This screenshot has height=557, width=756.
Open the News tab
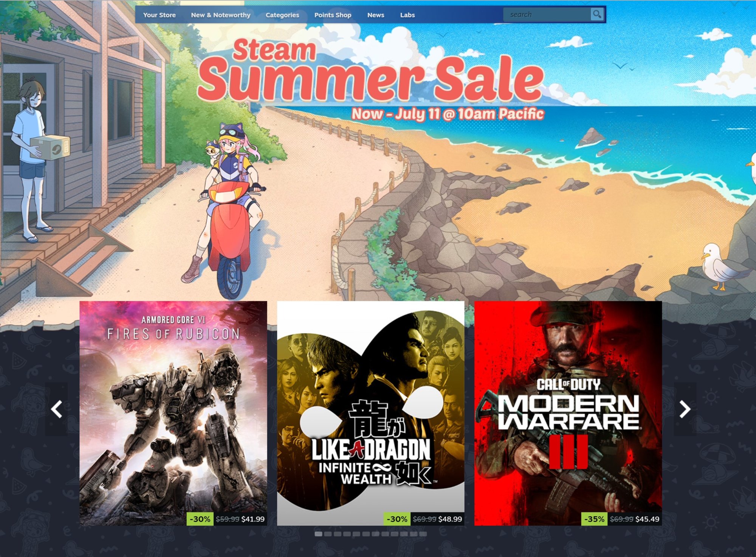(376, 15)
